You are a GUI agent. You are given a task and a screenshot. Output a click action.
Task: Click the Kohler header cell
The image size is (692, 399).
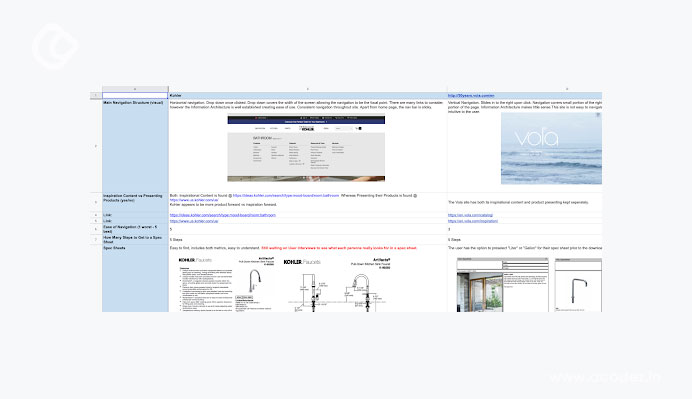pyautogui.click(x=308, y=95)
